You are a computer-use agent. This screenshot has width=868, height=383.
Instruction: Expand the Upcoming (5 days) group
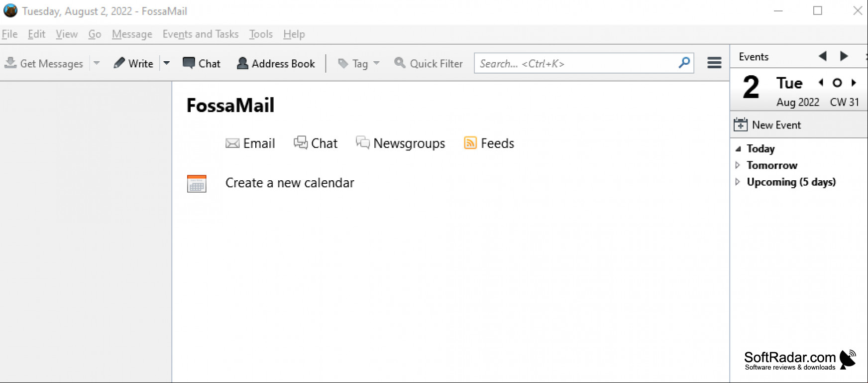(738, 182)
